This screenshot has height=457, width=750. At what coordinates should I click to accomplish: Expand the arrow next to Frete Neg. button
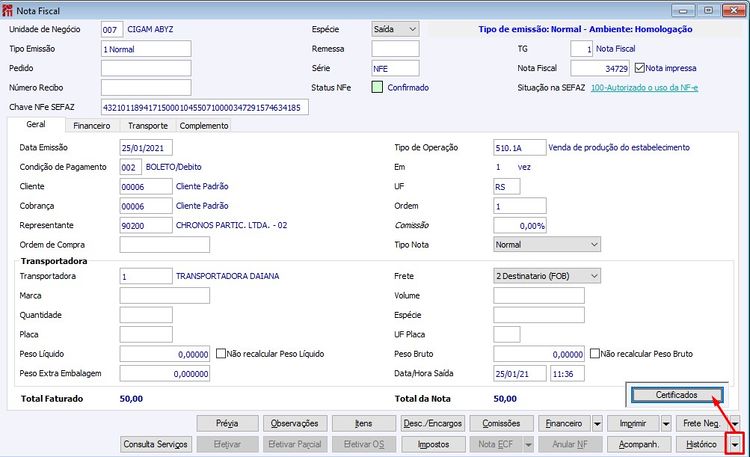click(x=735, y=424)
